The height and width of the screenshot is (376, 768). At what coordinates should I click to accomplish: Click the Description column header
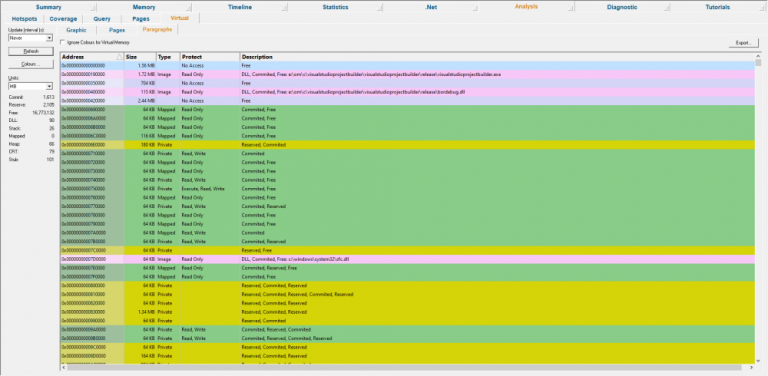pyautogui.click(x=497, y=57)
